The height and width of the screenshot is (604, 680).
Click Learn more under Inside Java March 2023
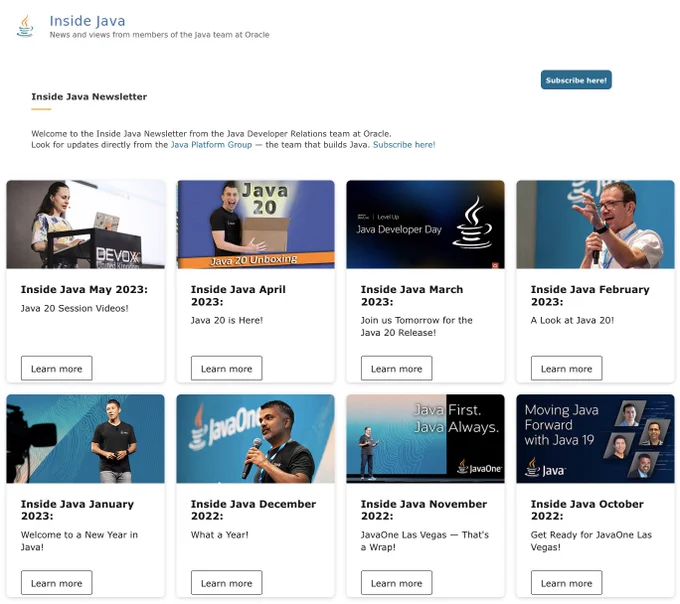click(x=397, y=369)
